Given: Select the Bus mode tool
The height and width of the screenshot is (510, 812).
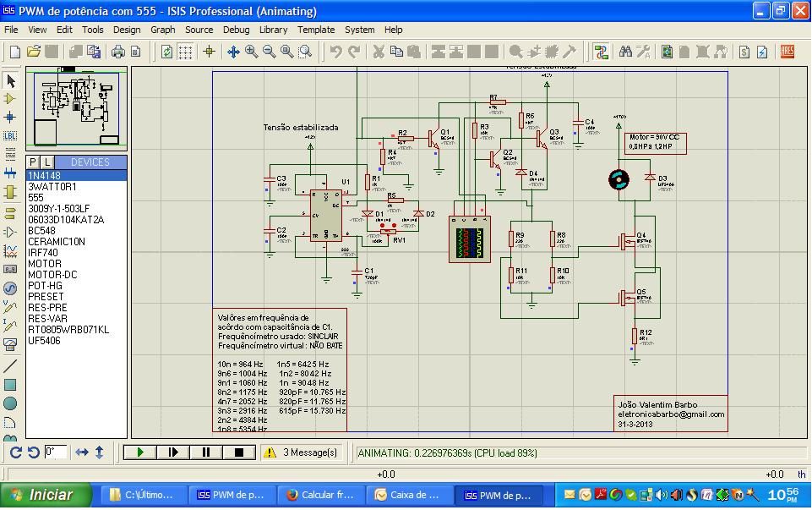Looking at the screenshot, I should point(10,173).
